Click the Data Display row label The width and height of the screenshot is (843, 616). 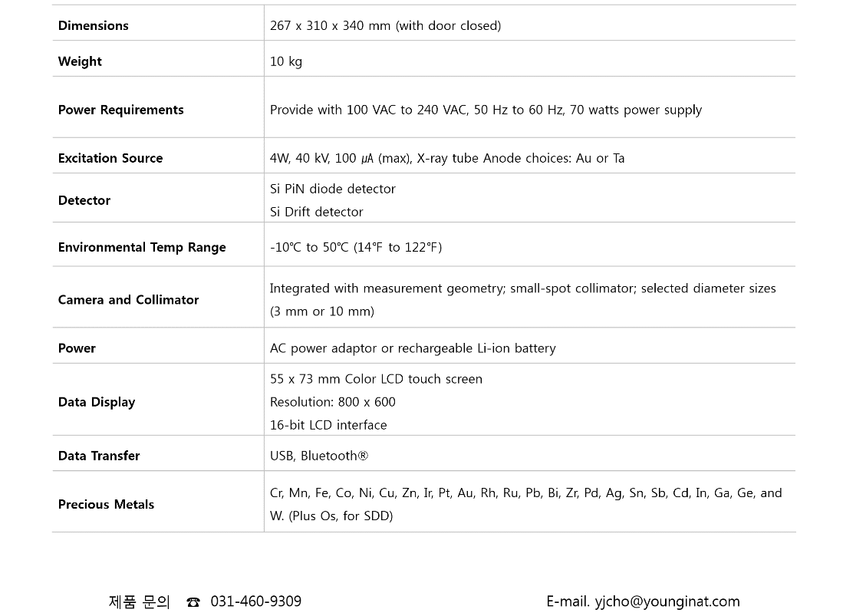point(97,402)
